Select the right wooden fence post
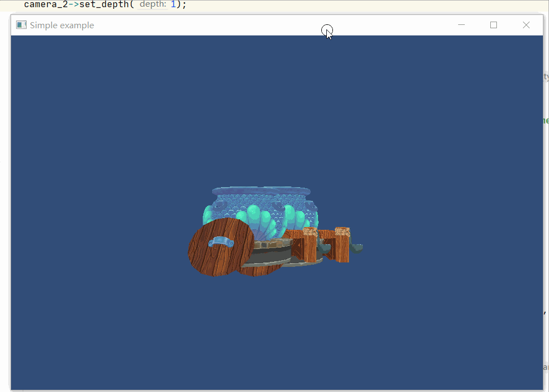Viewport: 549px width, 392px height. click(342, 245)
